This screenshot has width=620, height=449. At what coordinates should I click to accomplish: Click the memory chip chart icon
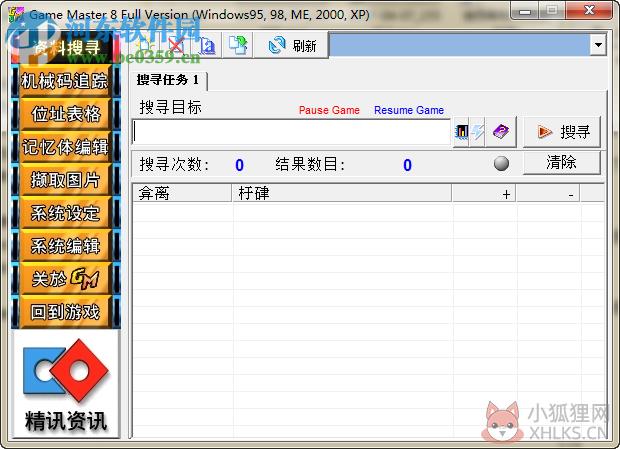point(461,132)
